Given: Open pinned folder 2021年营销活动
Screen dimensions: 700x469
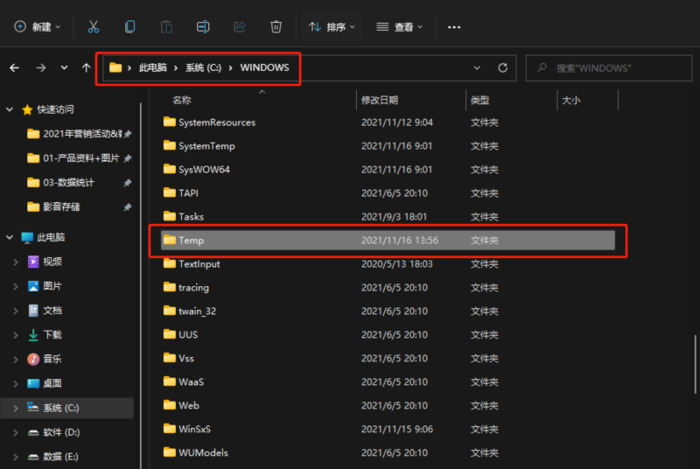Looking at the screenshot, I should 79,134.
